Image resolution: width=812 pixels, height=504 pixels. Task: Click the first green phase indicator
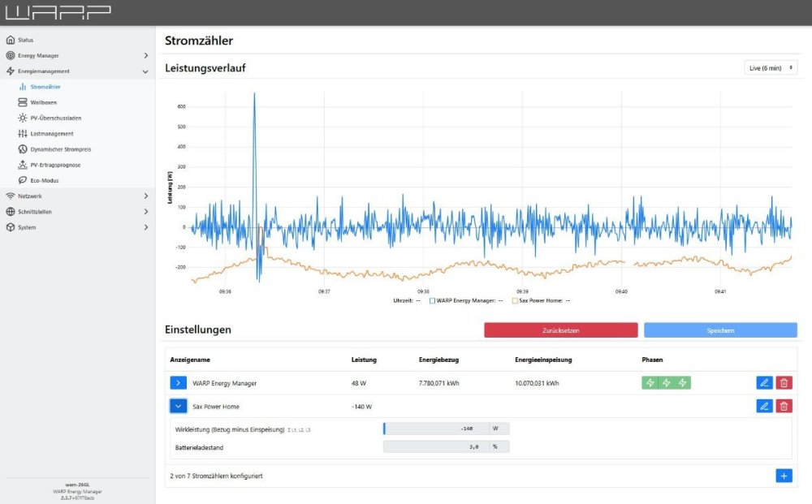pos(649,383)
